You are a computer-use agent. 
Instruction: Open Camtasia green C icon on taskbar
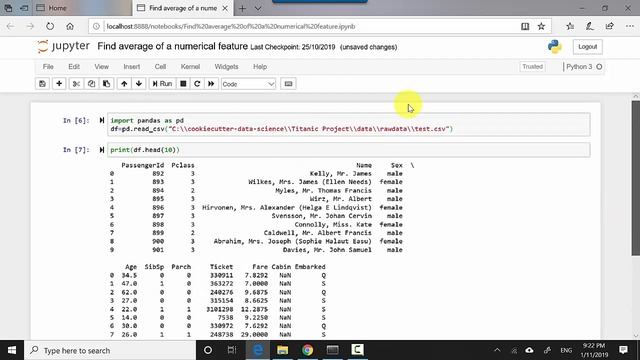(357, 350)
